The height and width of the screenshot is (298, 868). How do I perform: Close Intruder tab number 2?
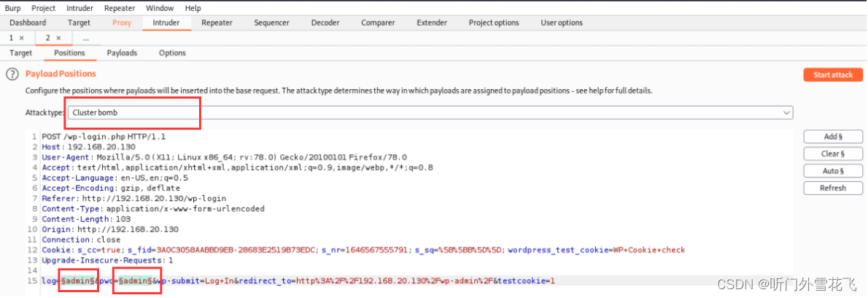[58, 38]
